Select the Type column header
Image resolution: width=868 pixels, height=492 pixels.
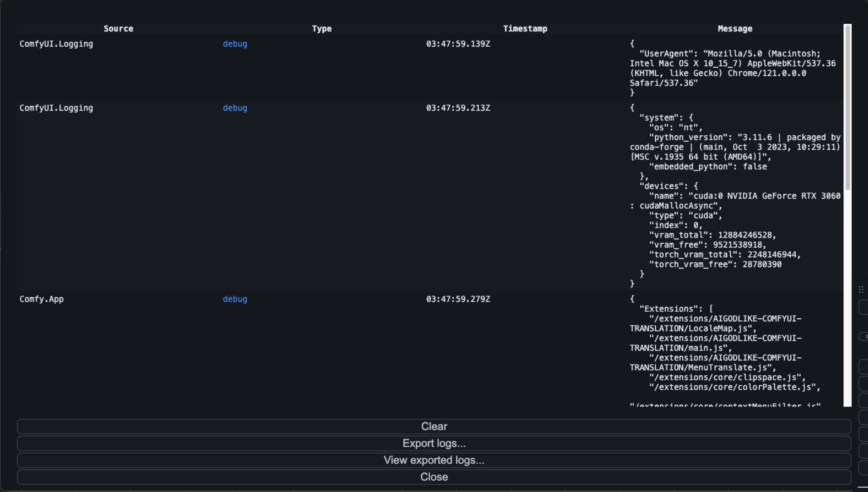point(322,29)
